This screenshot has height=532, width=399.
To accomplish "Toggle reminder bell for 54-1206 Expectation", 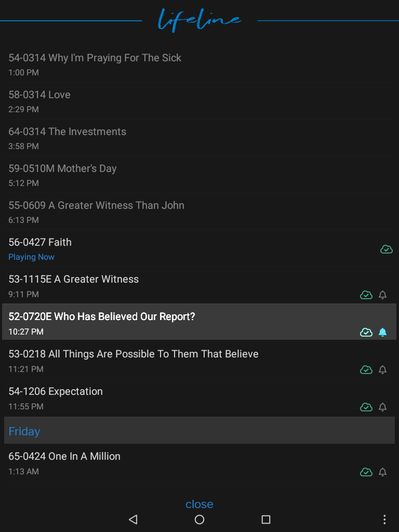I will tap(382, 407).
